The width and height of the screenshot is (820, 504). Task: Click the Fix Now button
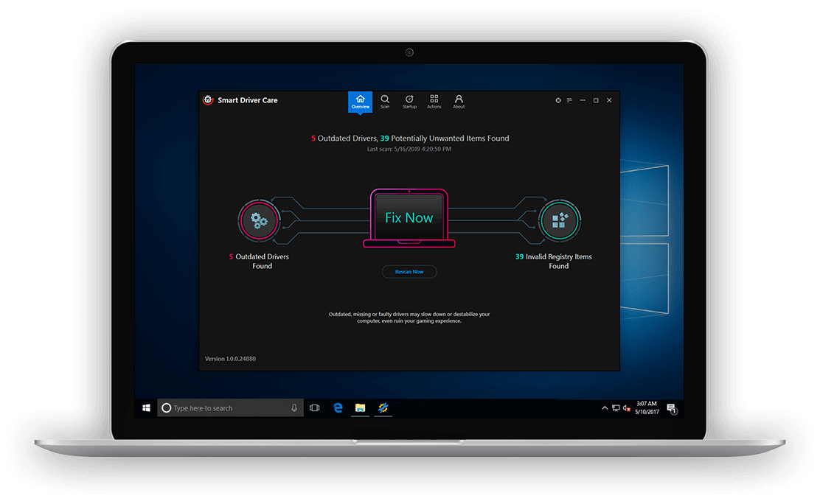point(409,217)
